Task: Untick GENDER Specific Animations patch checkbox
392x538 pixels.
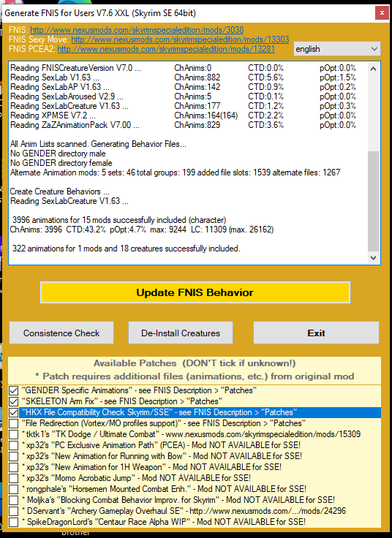Action: tap(14, 390)
